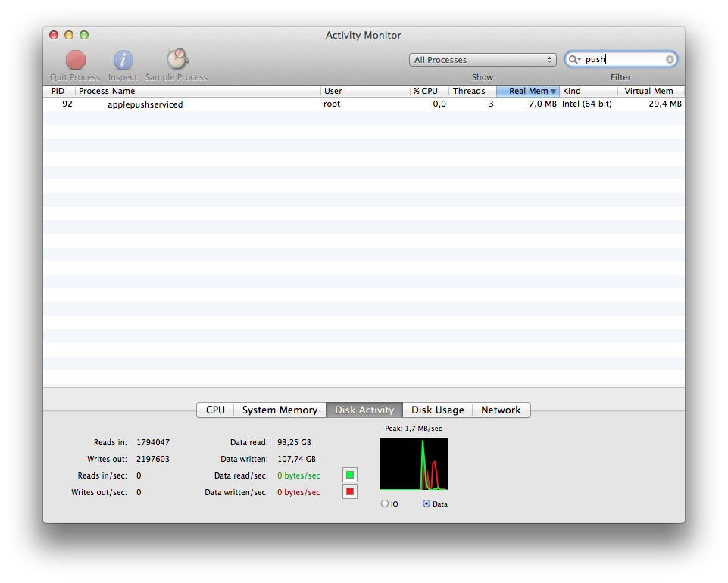Click the Data written 107,74 GB value
This screenshot has width=728, height=583.
point(297,459)
